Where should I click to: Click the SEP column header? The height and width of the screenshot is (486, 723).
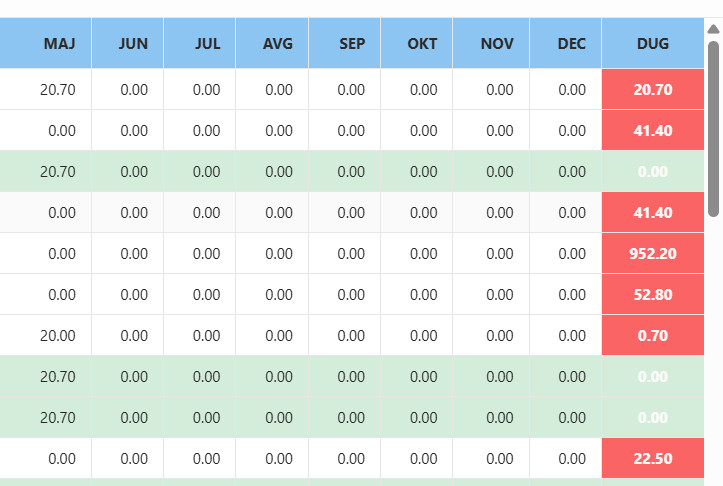tap(352, 44)
